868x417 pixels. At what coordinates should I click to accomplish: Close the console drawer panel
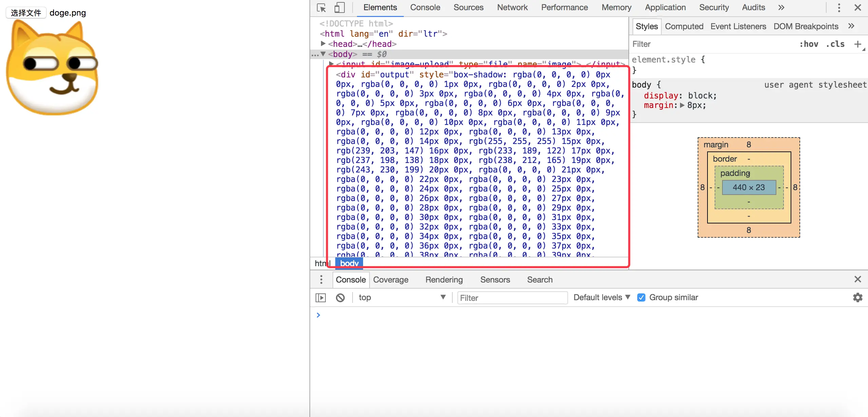(857, 279)
